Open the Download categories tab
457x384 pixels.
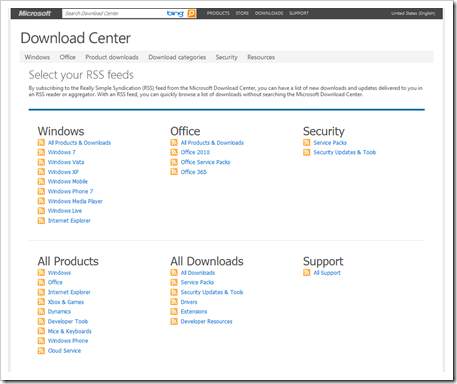tap(177, 57)
